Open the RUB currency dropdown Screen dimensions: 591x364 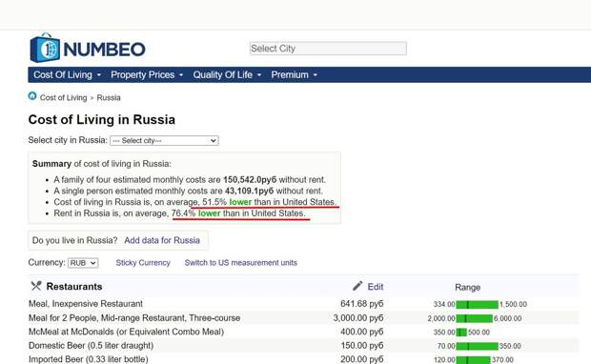tap(83, 263)
